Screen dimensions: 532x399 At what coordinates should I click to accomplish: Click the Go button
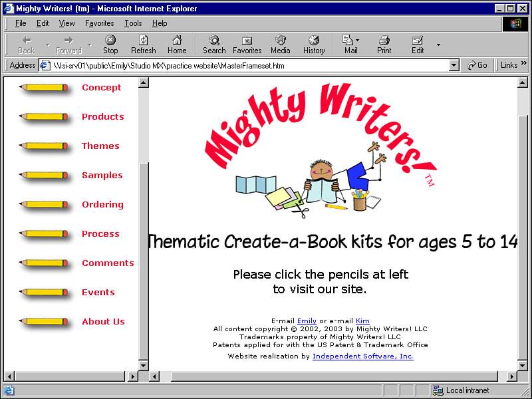[477, 65]
